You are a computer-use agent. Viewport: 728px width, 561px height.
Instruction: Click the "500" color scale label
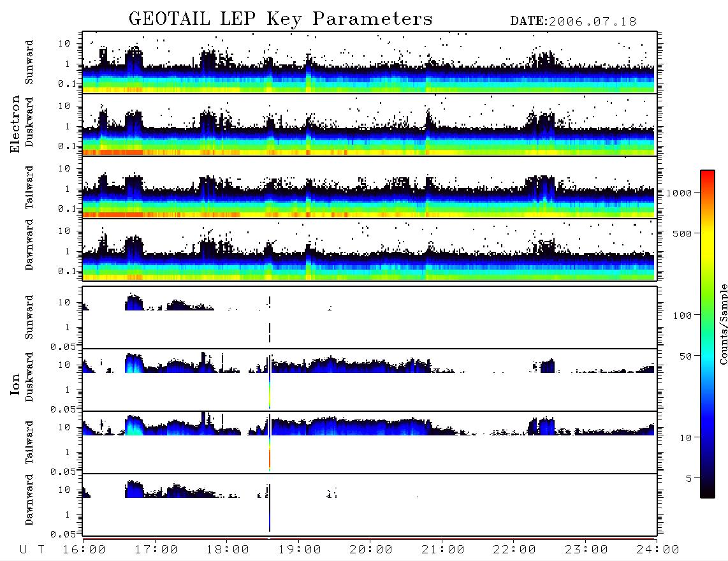tap(683, 233)
